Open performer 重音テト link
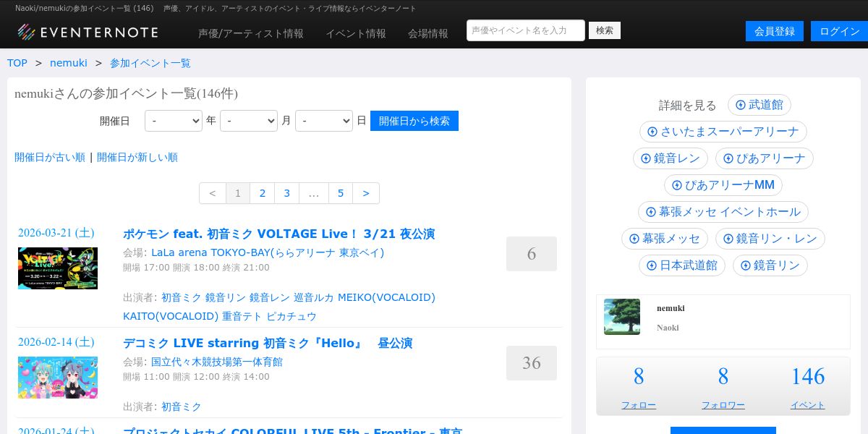The height and width of the screenshot is (434, 868). click(x=242, y=316)
